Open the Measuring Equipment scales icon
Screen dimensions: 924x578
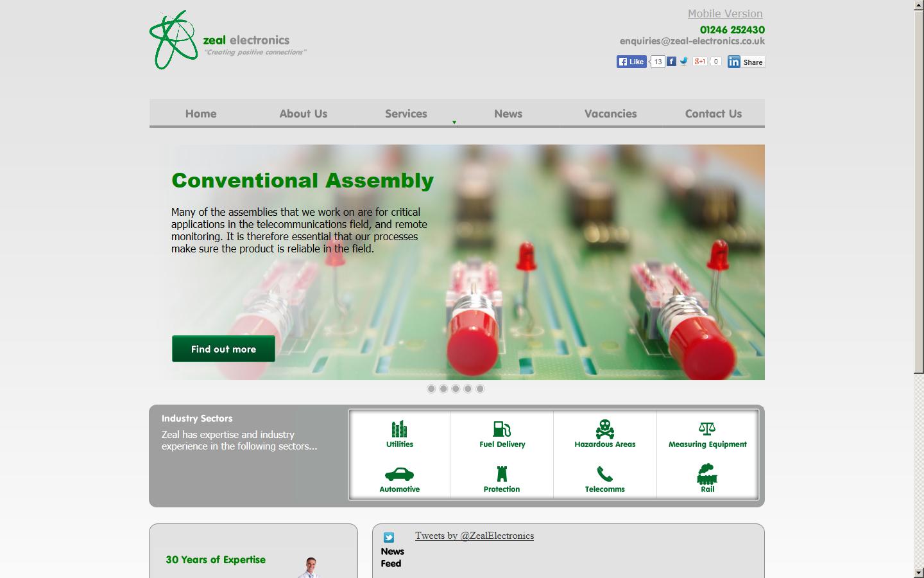click(707, 429)
